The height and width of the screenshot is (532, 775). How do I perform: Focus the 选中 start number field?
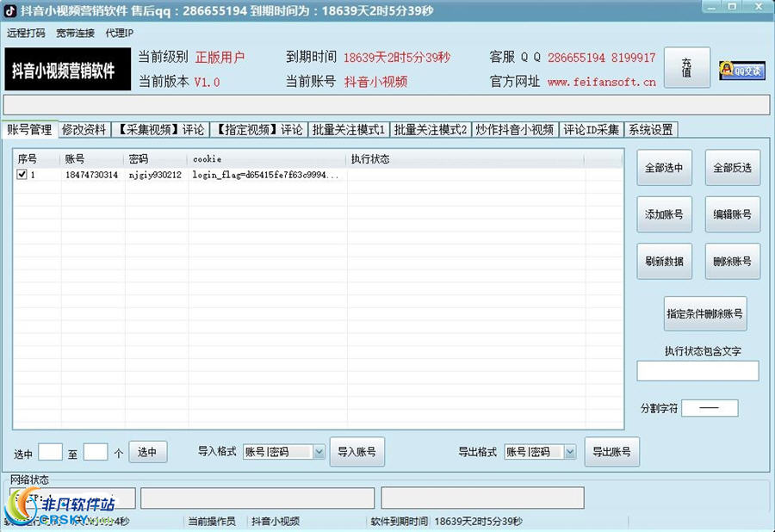(51, 452)
